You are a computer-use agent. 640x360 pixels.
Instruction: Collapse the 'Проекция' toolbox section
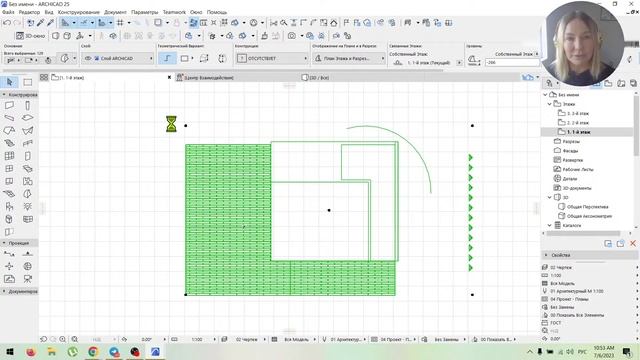point(4,243)
